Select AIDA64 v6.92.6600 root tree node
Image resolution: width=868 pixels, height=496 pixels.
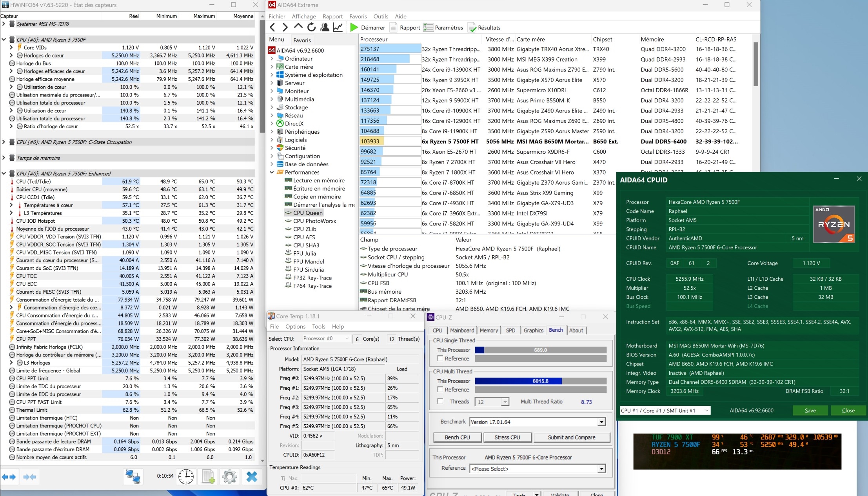pos(300,51)
